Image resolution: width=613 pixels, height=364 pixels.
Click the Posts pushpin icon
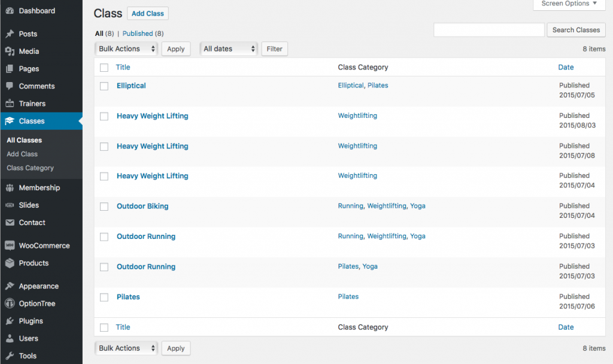click(x=10, y=34)
